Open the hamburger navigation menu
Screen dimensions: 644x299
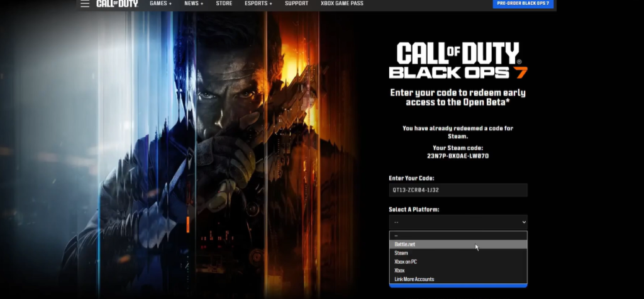pyautogui.click(x=85, y=4)
